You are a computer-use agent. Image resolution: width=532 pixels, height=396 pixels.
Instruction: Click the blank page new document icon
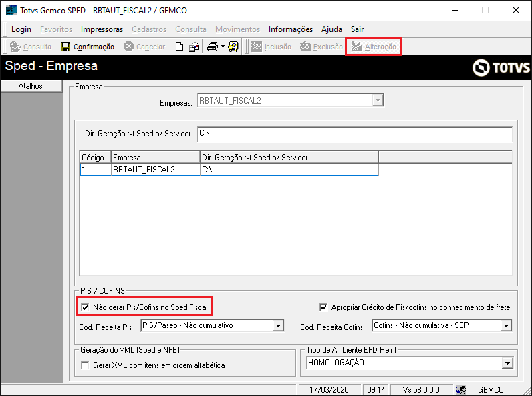(179, 47)
